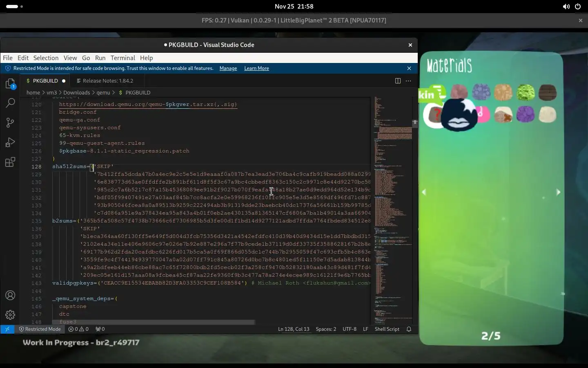Image resolution: width=588 pixels, height=368 pixels.
Task: Click the Manage link in trust banner
Action: tap(228, 68)
